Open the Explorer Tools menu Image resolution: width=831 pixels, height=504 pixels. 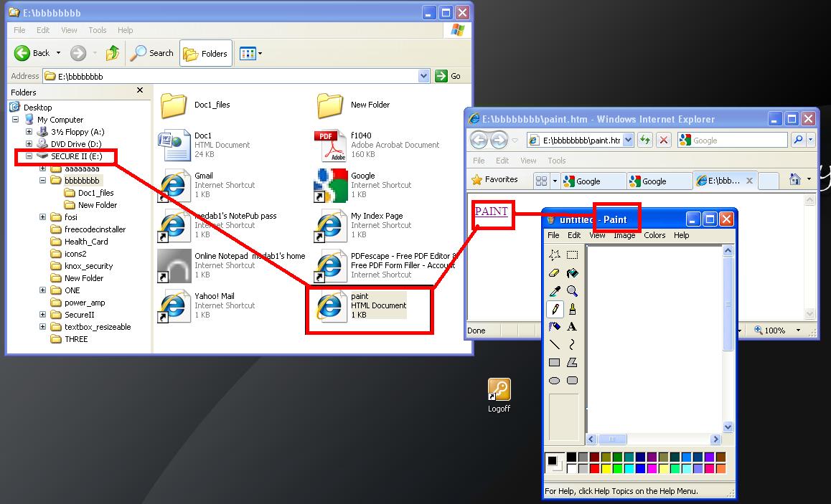pyautogui.click(x=98, y=30)
